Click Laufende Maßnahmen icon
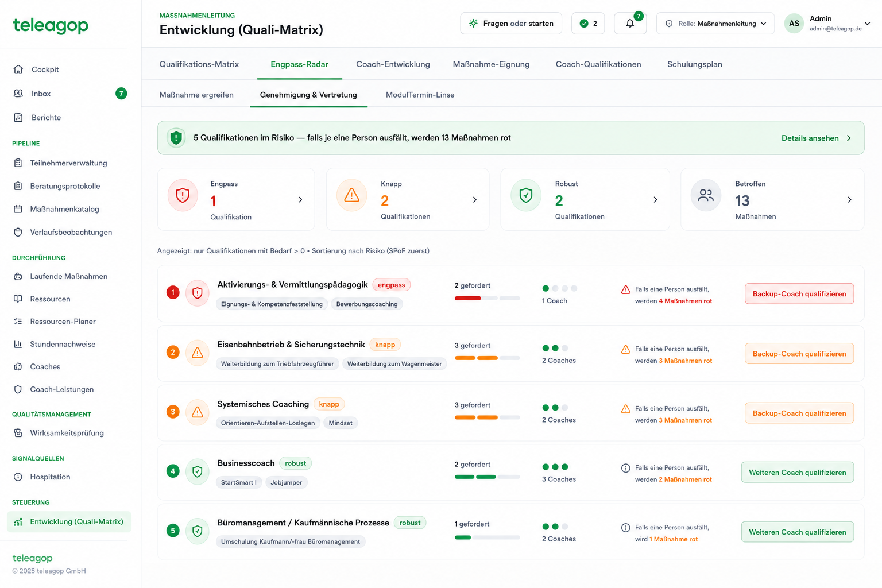This screenshot has width=882, height=588. point(18,276)
